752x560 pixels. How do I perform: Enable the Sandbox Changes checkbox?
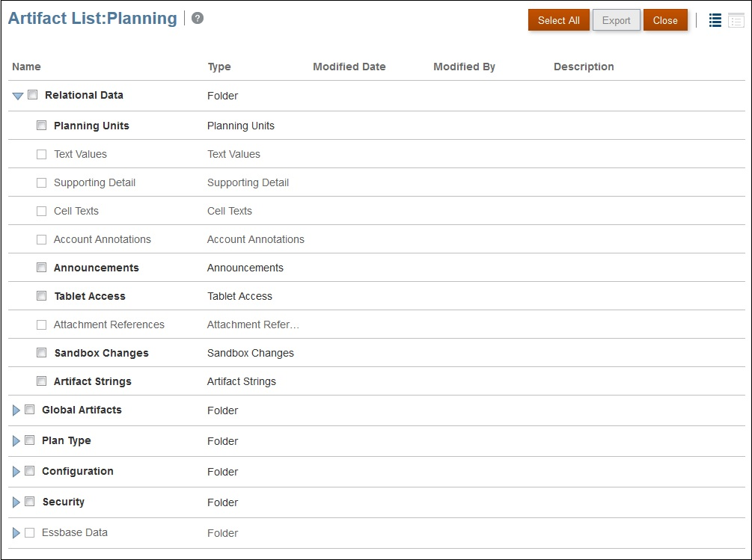[42, 353]
